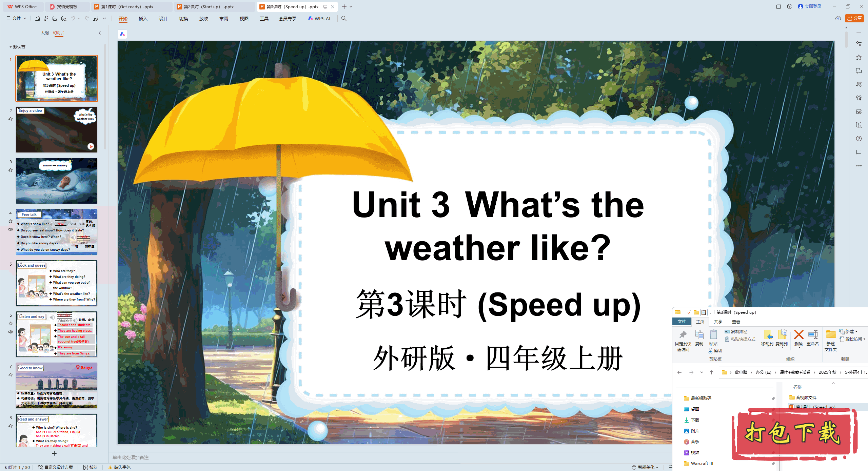Click Explorer Up one level arrow
Image resolution: width=868 pixels, height=471 pixels.
[x=711, y=372]
